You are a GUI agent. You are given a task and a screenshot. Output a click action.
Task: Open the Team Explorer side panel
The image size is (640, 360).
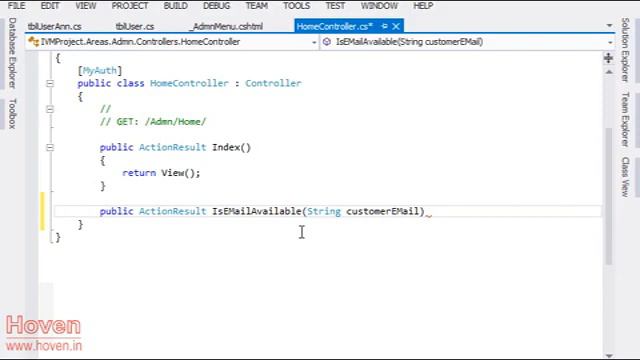point(625,120)
